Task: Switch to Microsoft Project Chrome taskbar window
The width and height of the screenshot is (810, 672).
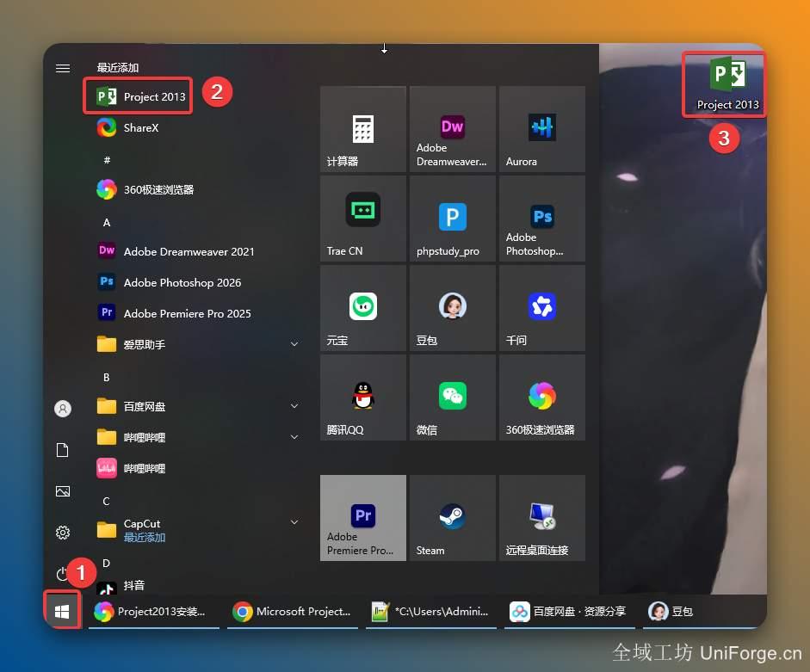Action: 293,612
